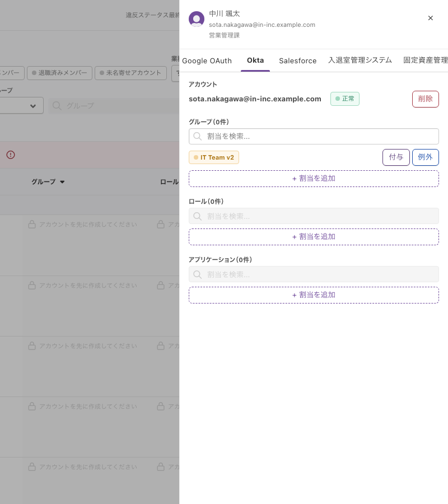Image resolution: width=448 pixels, height=504 pixels.
Task: Click the purple user avatar icon
Action: [197, 19]
